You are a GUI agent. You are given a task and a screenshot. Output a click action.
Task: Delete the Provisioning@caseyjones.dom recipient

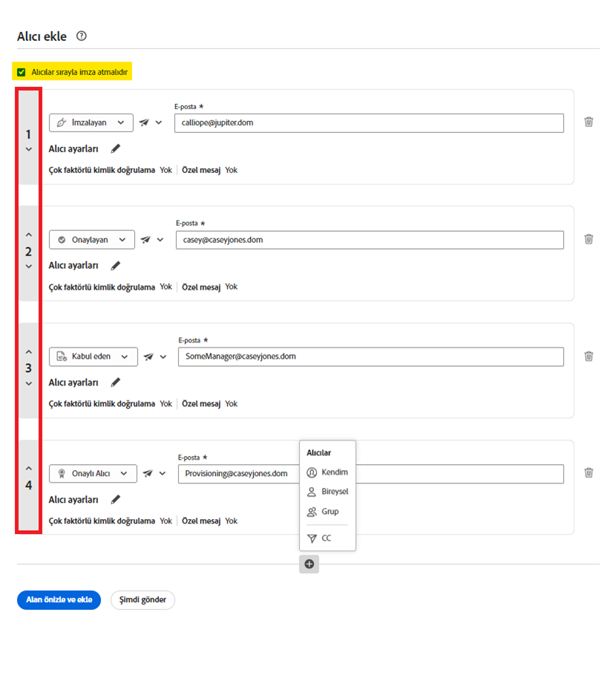coord(589,472)
